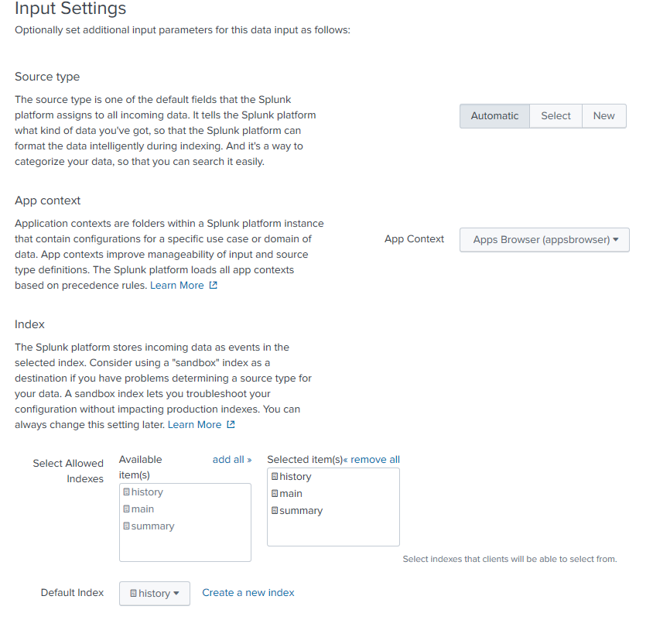Click the main index icon in Selected items
This screenshot has width=653, height=644.
275,494
